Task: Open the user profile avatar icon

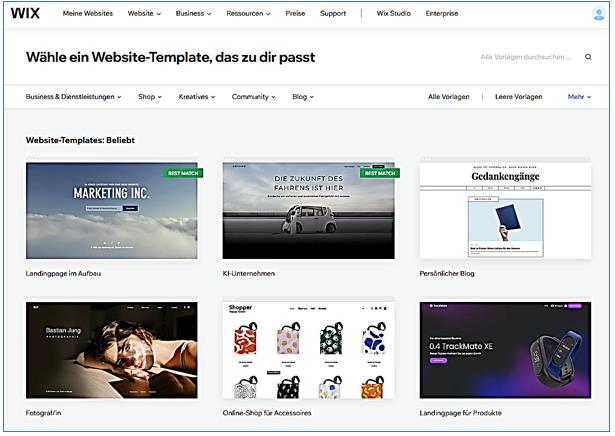Action: (x=598, y=13)
